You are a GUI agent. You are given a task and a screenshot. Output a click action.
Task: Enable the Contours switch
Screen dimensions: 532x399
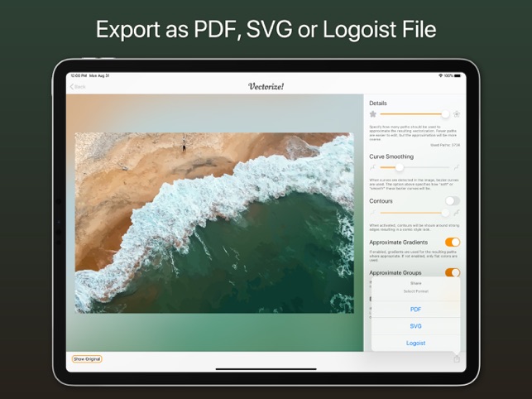point(452,200)
